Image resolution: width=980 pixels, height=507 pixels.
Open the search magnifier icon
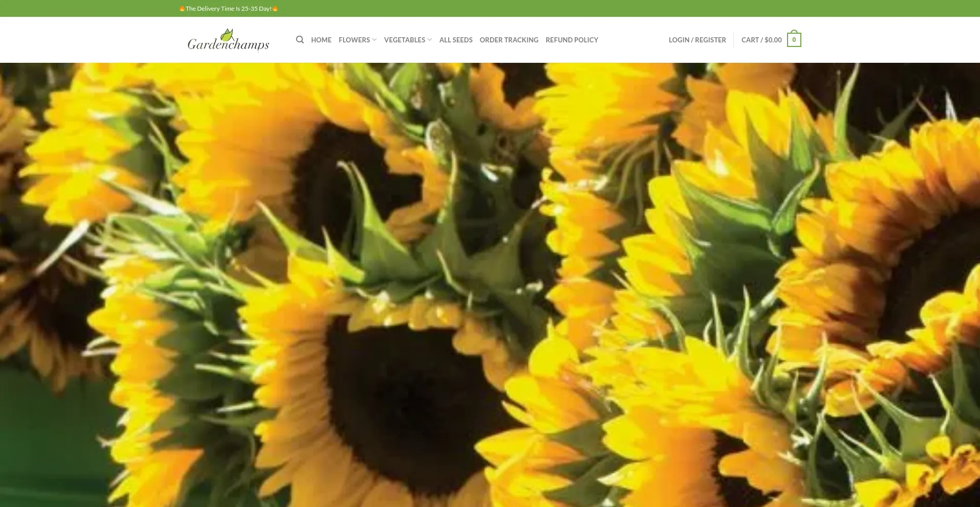[x=300, y=40]
